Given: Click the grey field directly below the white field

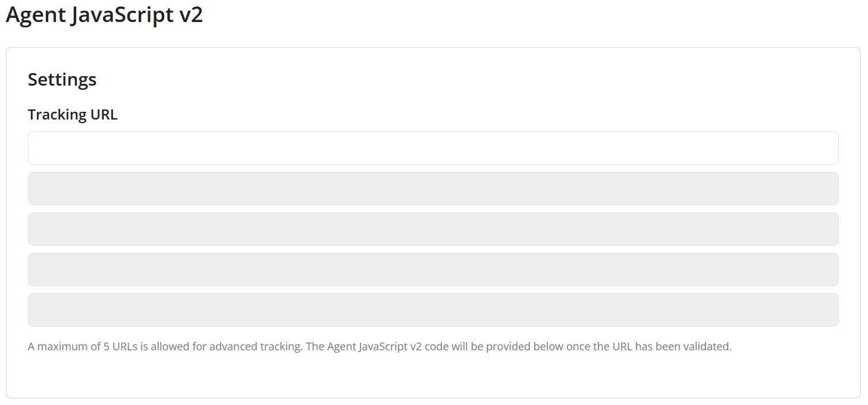Looking at the screenshot, I should [433, 189].
